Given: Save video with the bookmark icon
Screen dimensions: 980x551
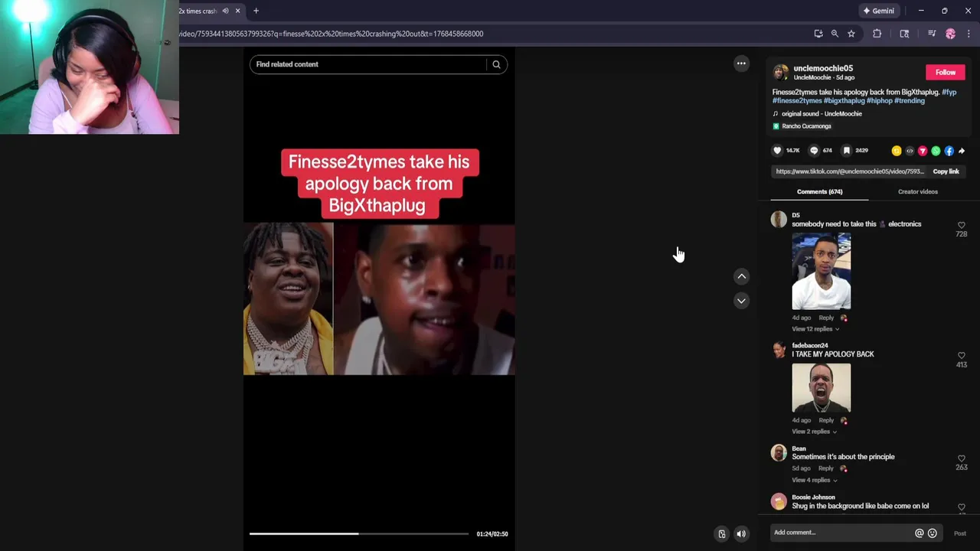Looking at the screenshot, I should click(846, 151).
